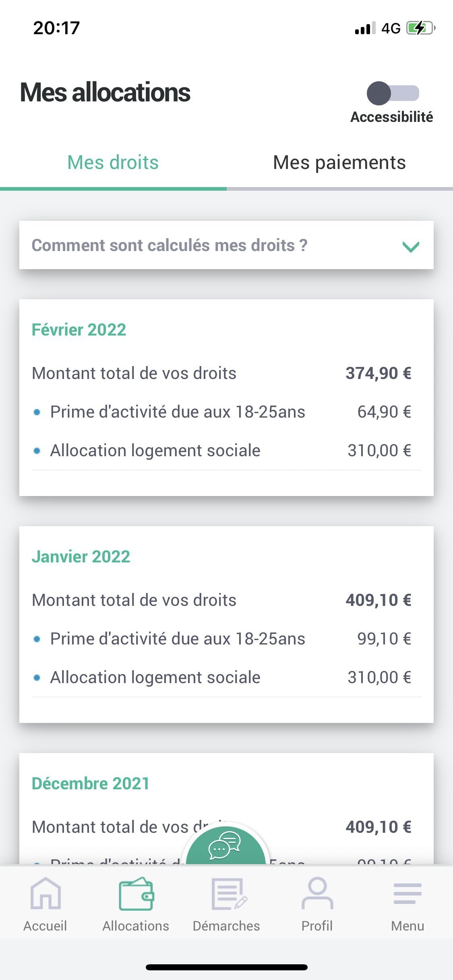The height and width of the screenshot is (980, 453).
Task: Open the Profil person icon
Action: click(x=317, y=894)
